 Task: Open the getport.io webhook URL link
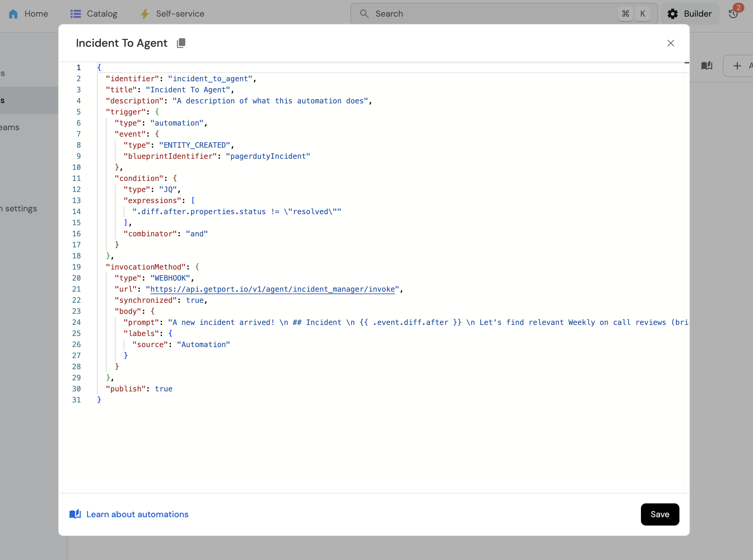[272, 289]
